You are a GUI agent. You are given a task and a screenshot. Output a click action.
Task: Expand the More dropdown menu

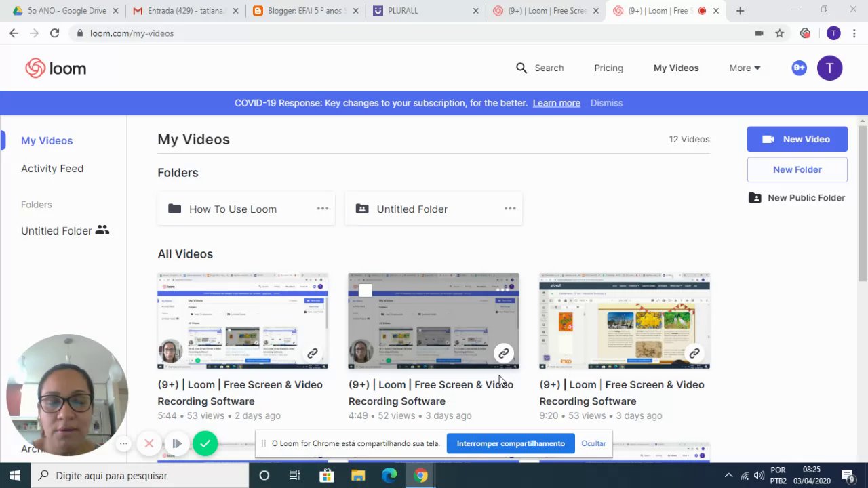745,68
